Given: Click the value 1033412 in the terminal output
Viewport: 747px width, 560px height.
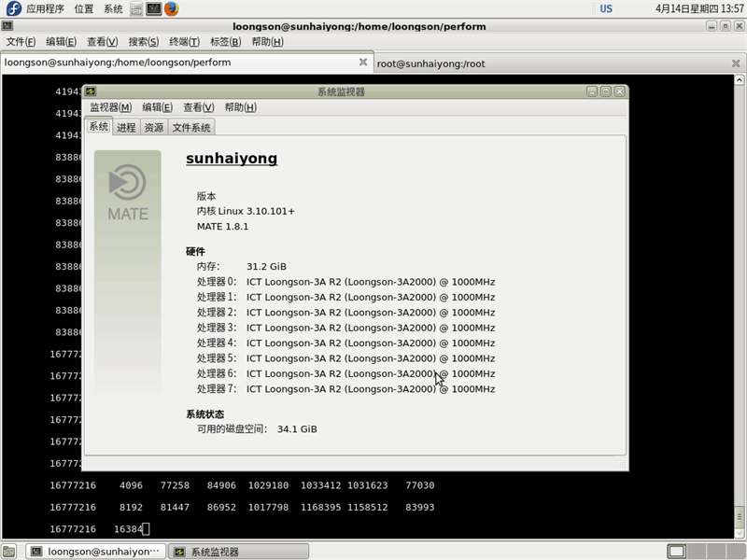Looking at the screenshot, I should pos(320,485).
